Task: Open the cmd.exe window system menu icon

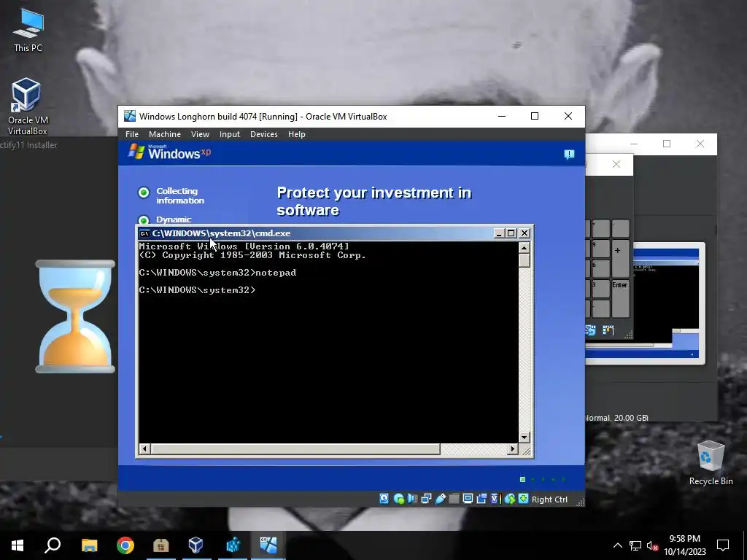Action: pyautogui.click(x=144, y=233)
